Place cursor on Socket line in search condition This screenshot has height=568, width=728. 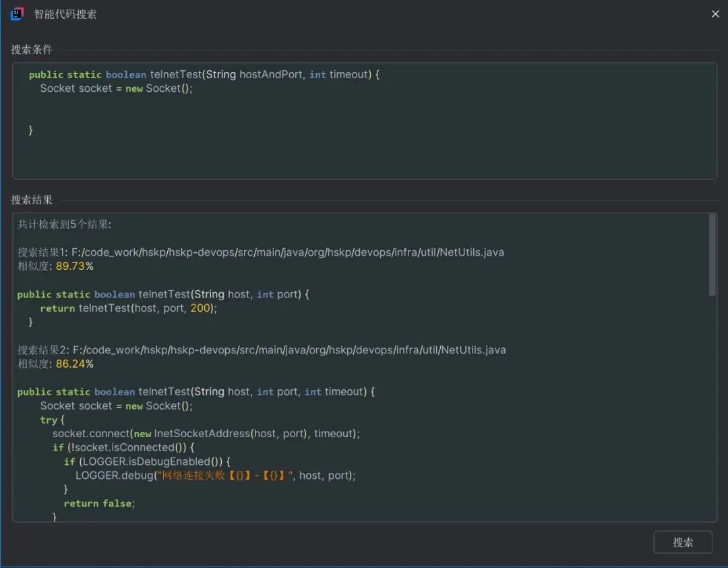click(x=116, y=89)
